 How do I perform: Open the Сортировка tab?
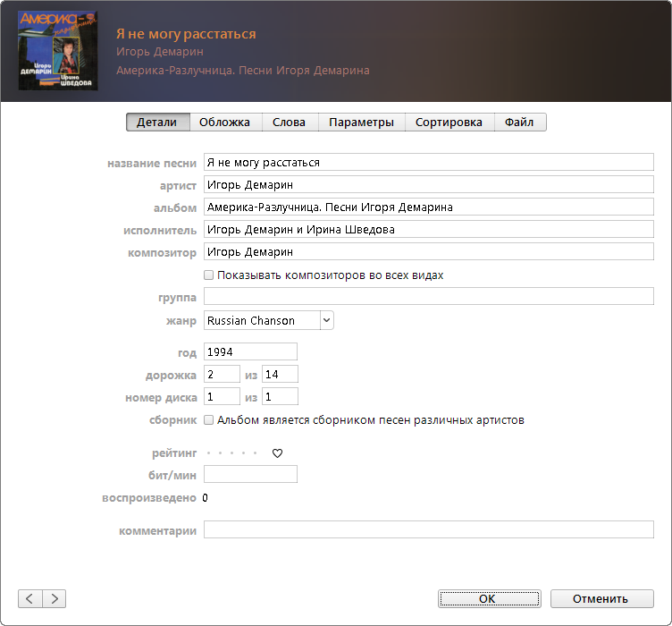click(x=449, y=123)
